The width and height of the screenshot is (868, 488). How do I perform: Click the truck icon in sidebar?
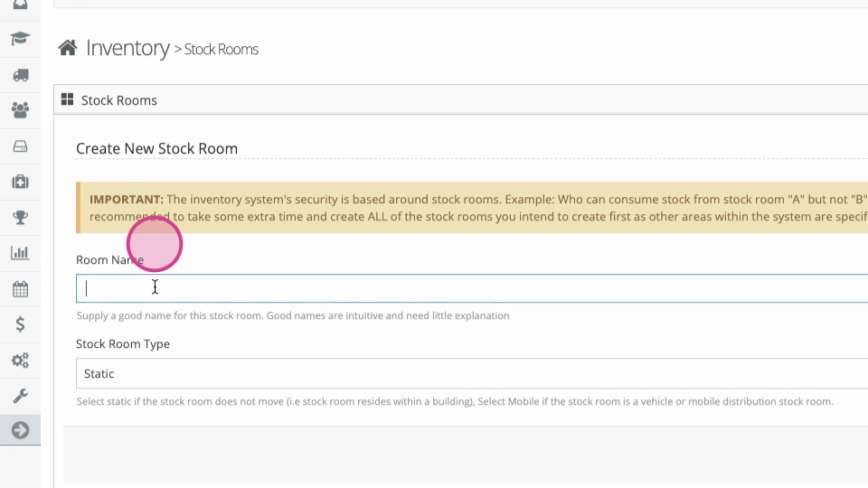[x=20, y=75]
